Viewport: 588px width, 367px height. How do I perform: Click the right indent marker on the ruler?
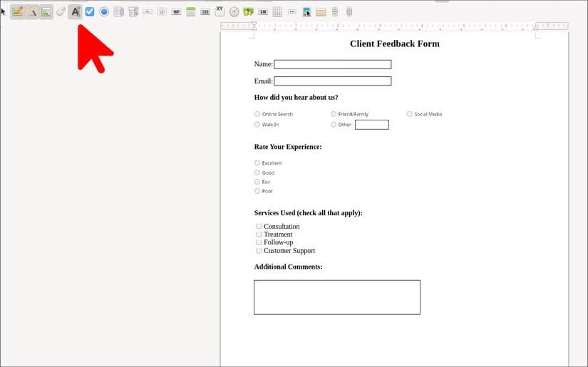pyautogui.click(x=536, y=26)
